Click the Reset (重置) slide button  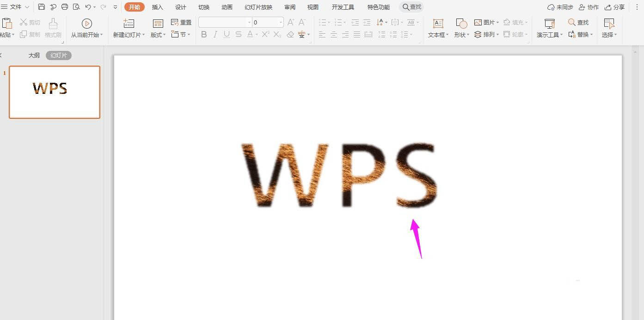181,22
